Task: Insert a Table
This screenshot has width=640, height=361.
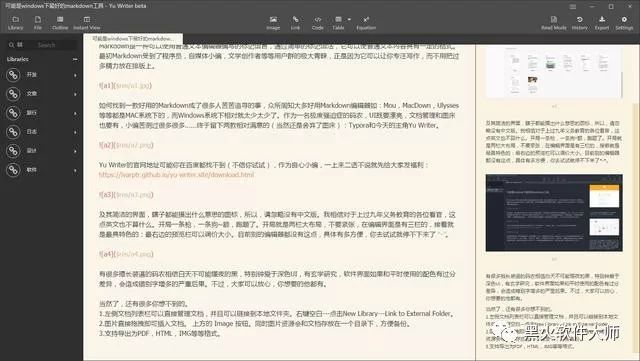Action: [x=338, y=23]
